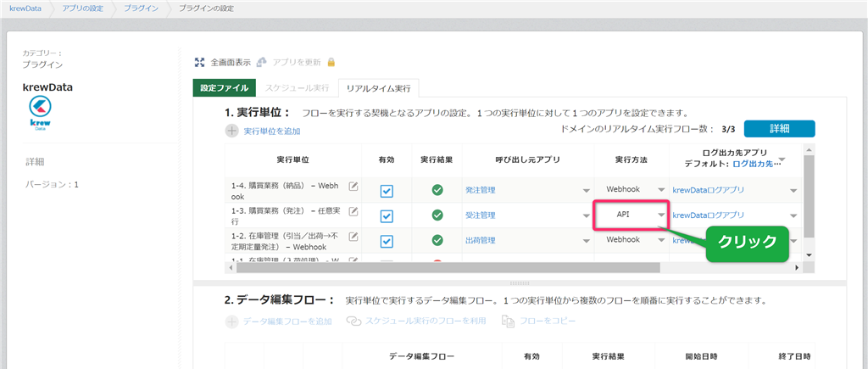This screenshot has width=868, height=369.
Task: Switch to the スケジュール実行 tab
Action: click(x=298, y=88)
